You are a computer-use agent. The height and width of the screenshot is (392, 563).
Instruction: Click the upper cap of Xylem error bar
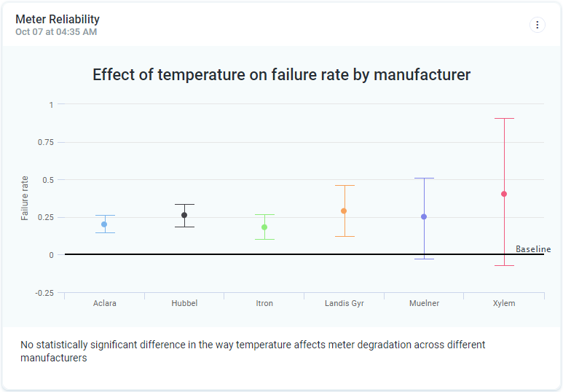(x=504, y=118)
